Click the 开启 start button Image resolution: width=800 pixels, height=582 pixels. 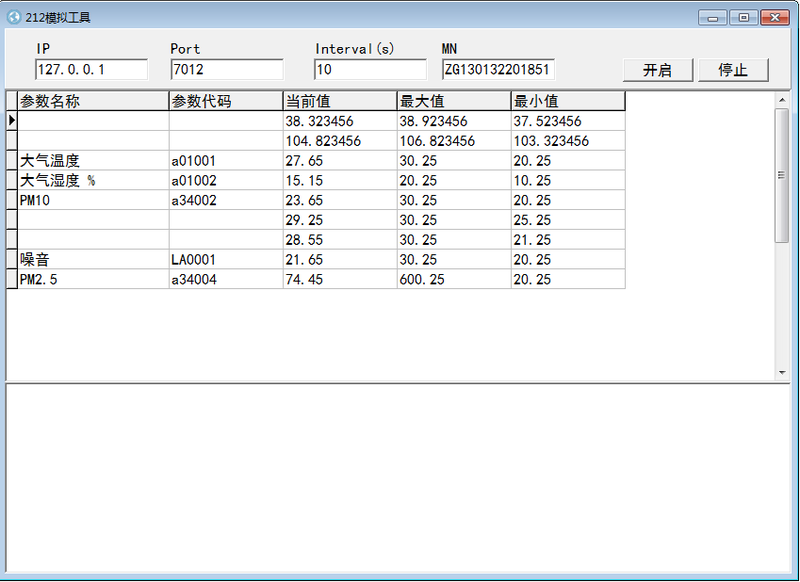pyautogui.click(x=658, y=70)
